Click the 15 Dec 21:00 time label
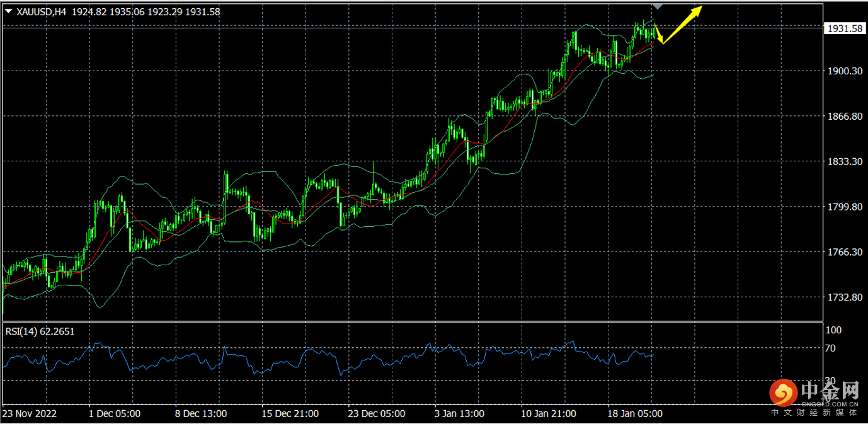The image size is (868, 424). click(x=290, y=414)
